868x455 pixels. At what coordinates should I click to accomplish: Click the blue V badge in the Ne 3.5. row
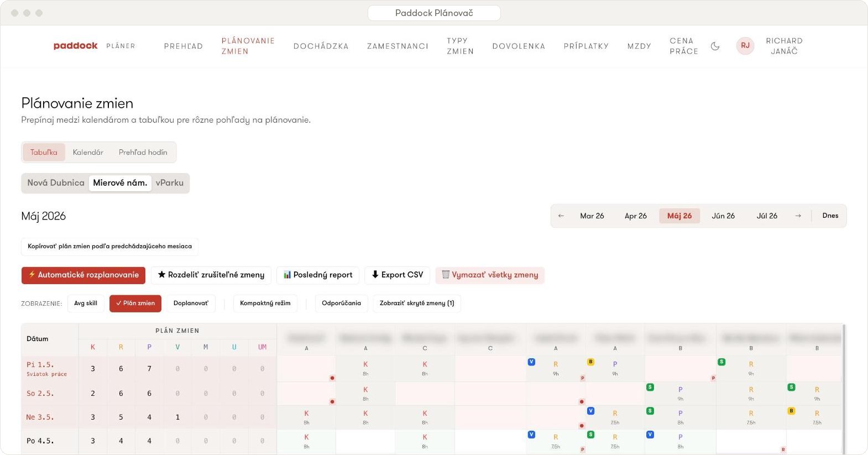(590, 411)
